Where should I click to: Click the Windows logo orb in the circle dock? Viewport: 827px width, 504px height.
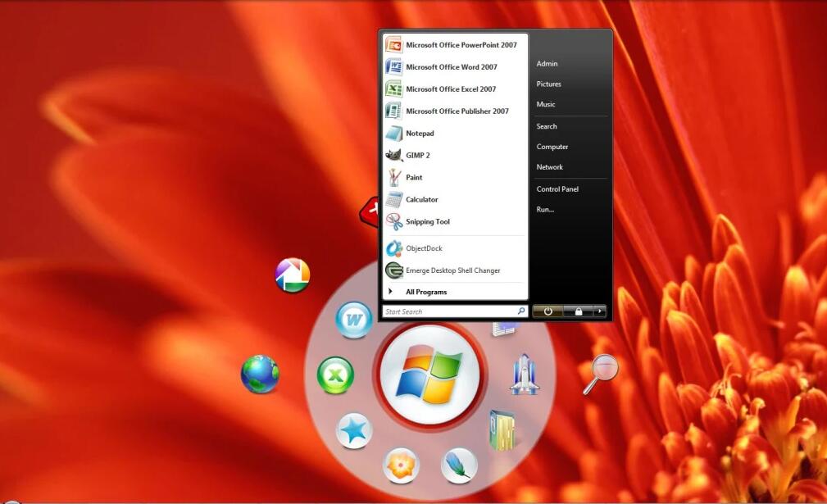click(x=429, y=375)
